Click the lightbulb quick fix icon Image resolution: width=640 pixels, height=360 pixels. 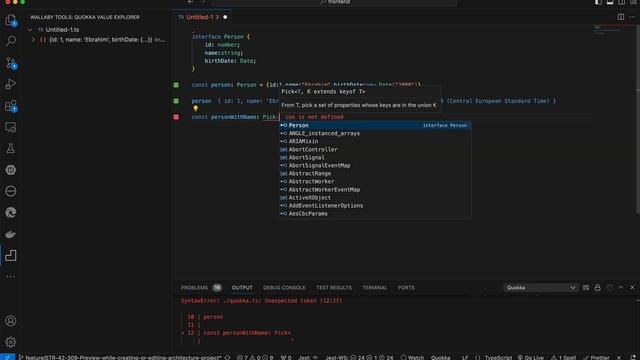point(196,109)
